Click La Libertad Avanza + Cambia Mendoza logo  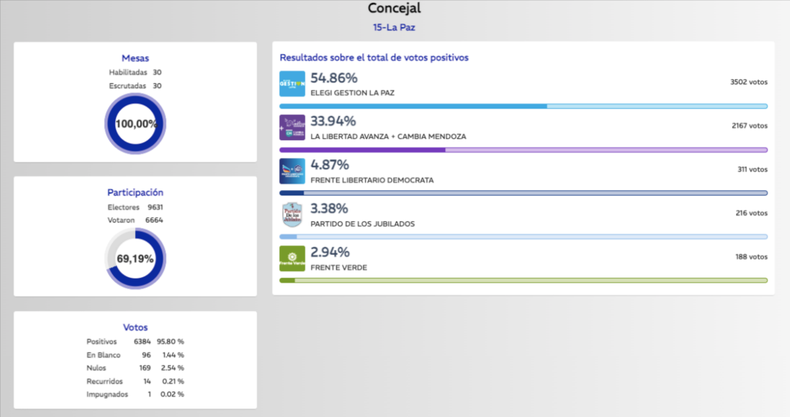292,128
